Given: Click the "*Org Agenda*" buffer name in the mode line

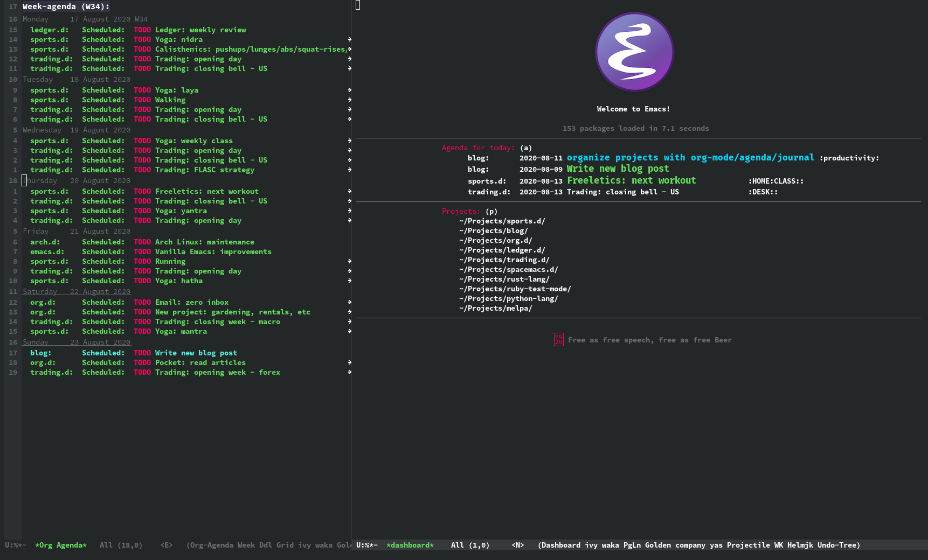Looking at the screenshot, I should (x=61, y=545).
